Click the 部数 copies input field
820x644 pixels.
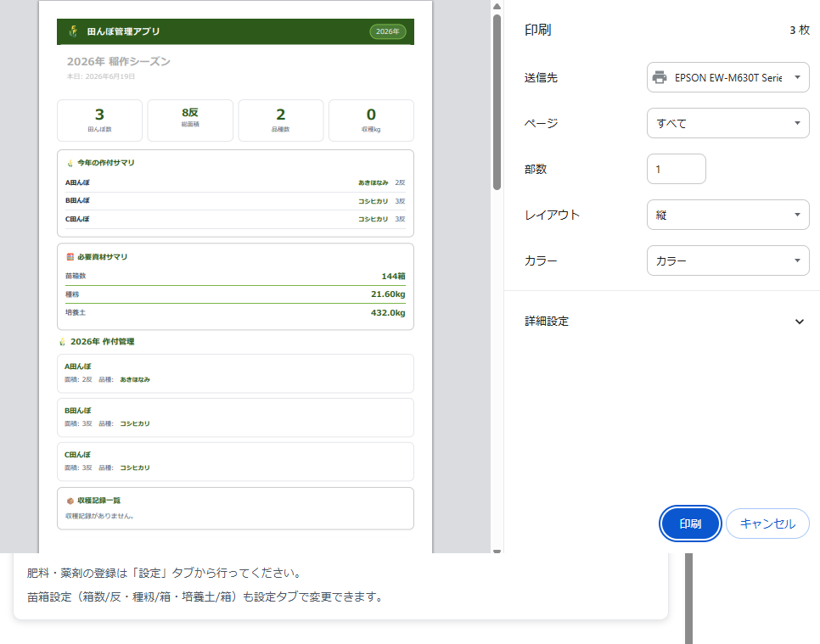(x=677, y=169)
